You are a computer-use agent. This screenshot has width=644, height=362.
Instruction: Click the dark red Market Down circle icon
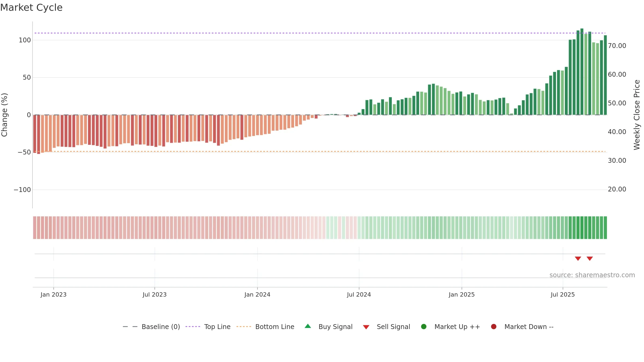click(494, 327)
